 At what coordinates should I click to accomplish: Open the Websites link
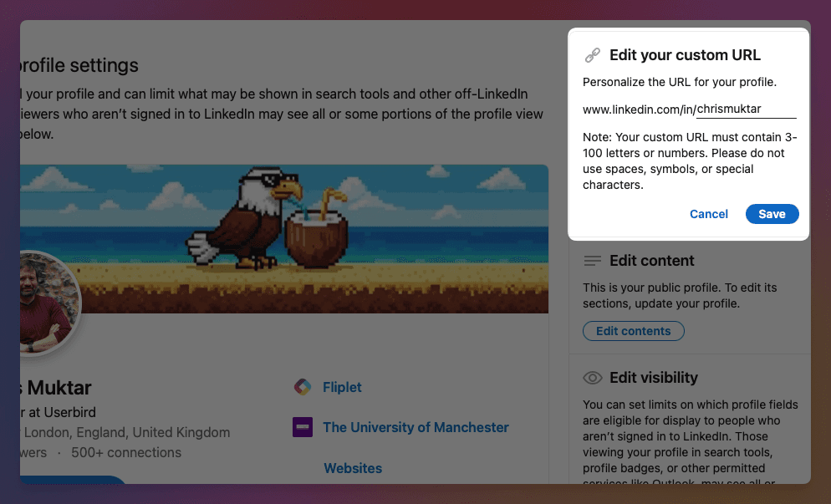pyautogui.click(x=353, y=468)
